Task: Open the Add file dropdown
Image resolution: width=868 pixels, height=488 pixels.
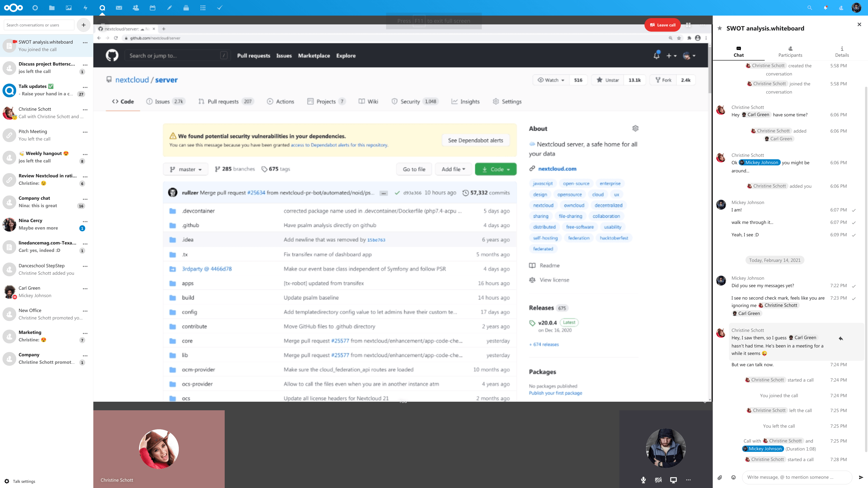Action: point(453,169)
